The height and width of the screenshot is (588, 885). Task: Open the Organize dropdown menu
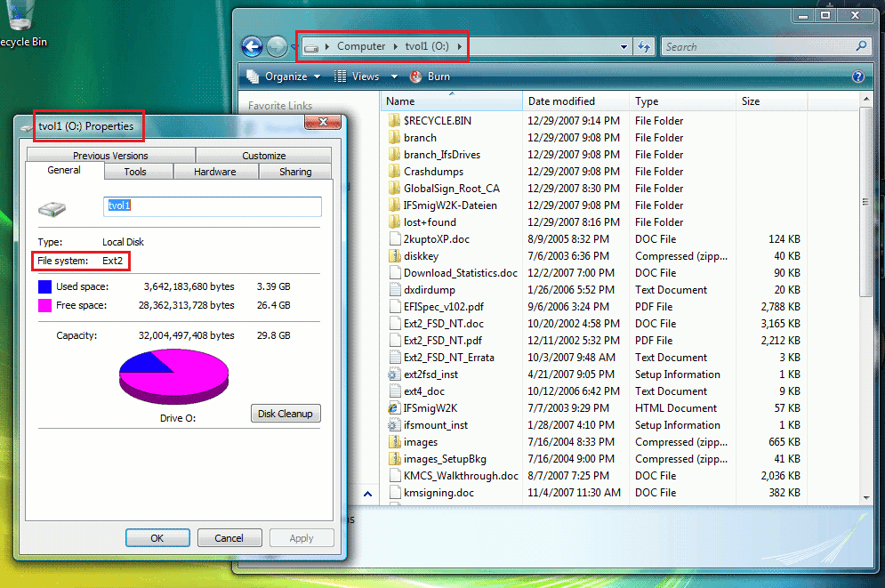point(284,77)
